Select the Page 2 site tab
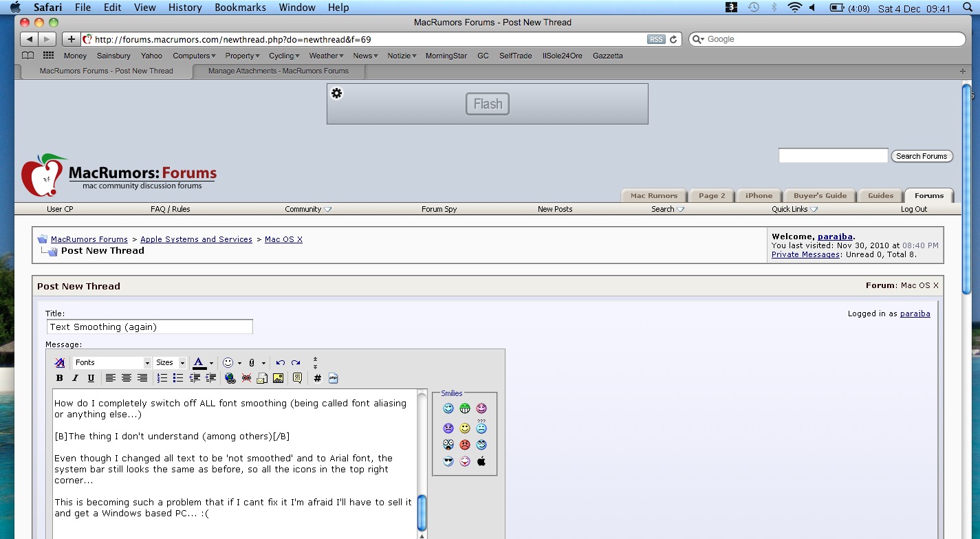This screenshot has height=539, width=980. coord(712,195)
